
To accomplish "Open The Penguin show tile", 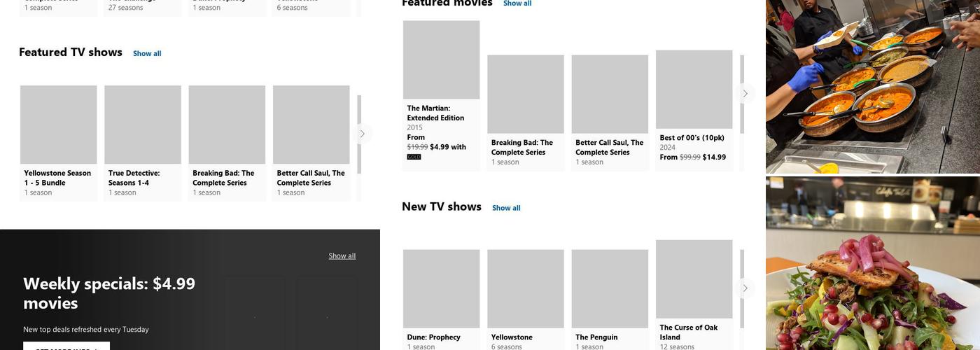I will 610,289.
